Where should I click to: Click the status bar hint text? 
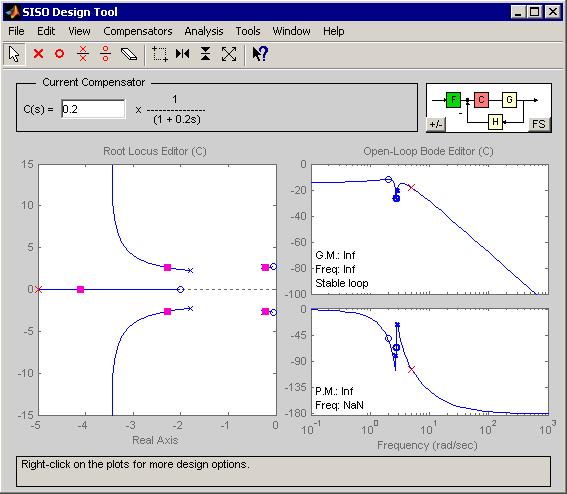[x=135, y=464]
